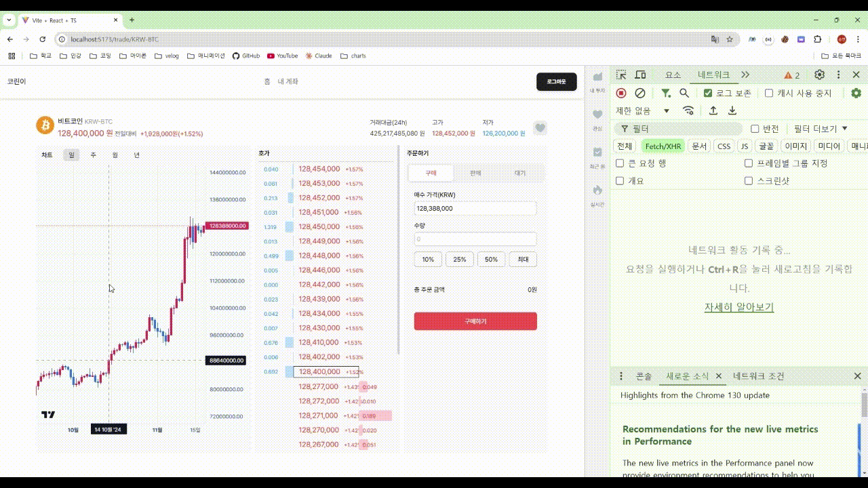The image size is (868, 488).
Task: Open network settings green gear icon
Action: click(856, 93)
